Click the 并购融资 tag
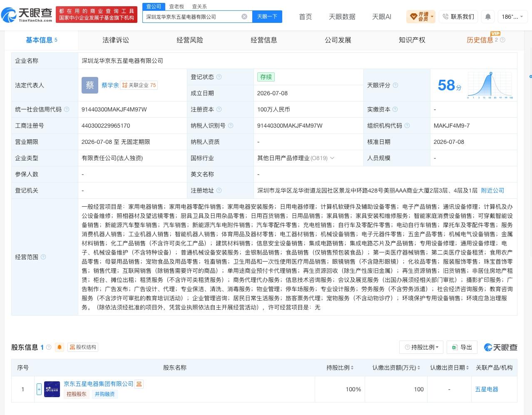The width and height of the screenshot is (532, 415). click(x=104, y=394)
